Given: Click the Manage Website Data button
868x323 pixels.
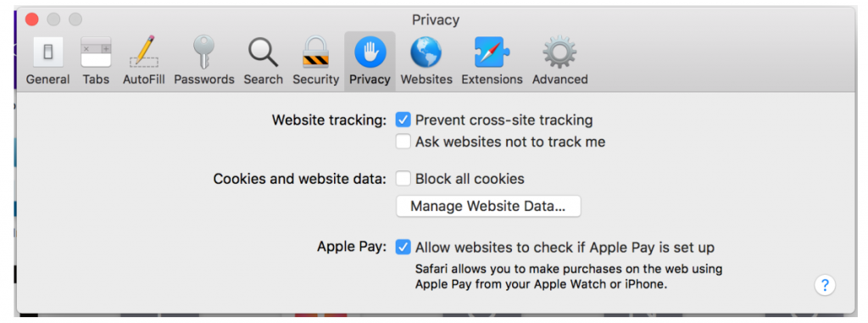Looking at the screenshot, I should pyautogui.click(x=488, y=206).
